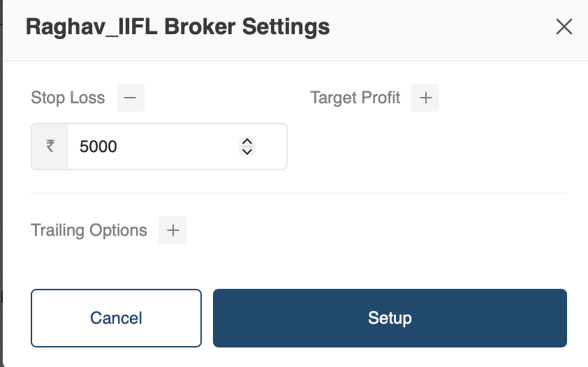This screenshot has height=367, width=588.
Task: Expand Trailing Options using plus icon
Action: point(172,230)
